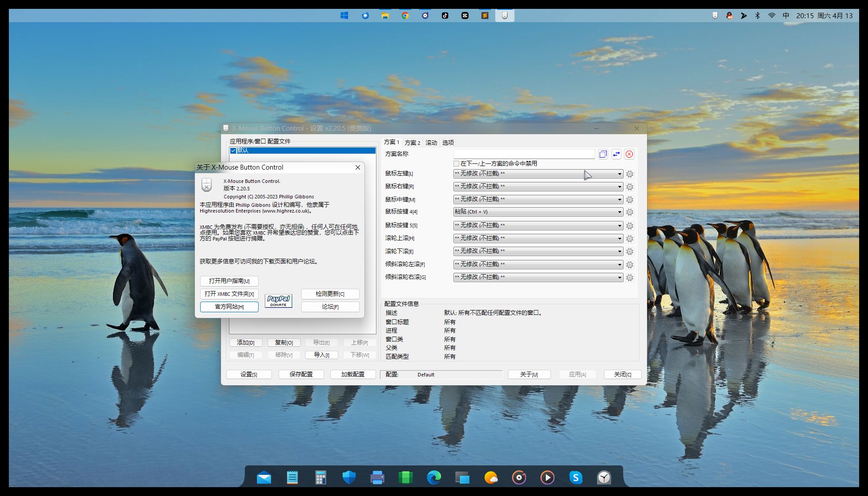Click the 打开 XMBC 文件夹 button
868x496 pixels.
229,294
